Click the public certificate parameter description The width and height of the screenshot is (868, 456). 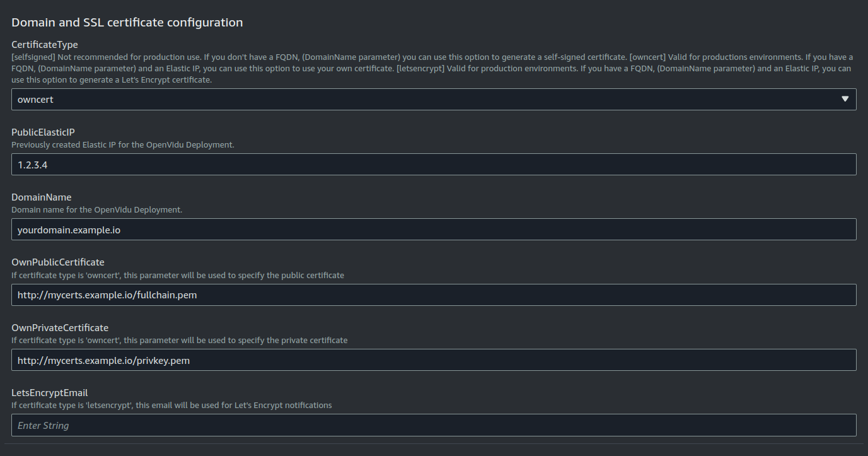[178, 275]
